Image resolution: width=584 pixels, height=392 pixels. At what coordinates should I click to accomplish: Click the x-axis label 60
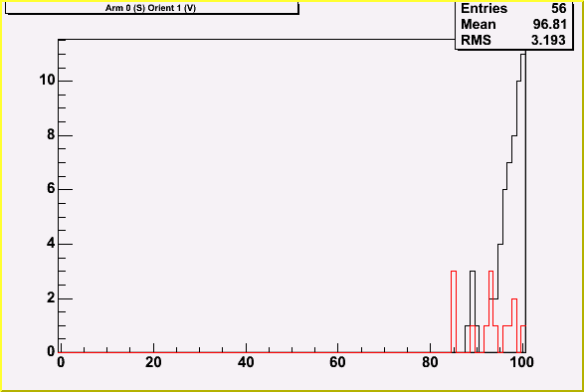(x=338, y=362)
